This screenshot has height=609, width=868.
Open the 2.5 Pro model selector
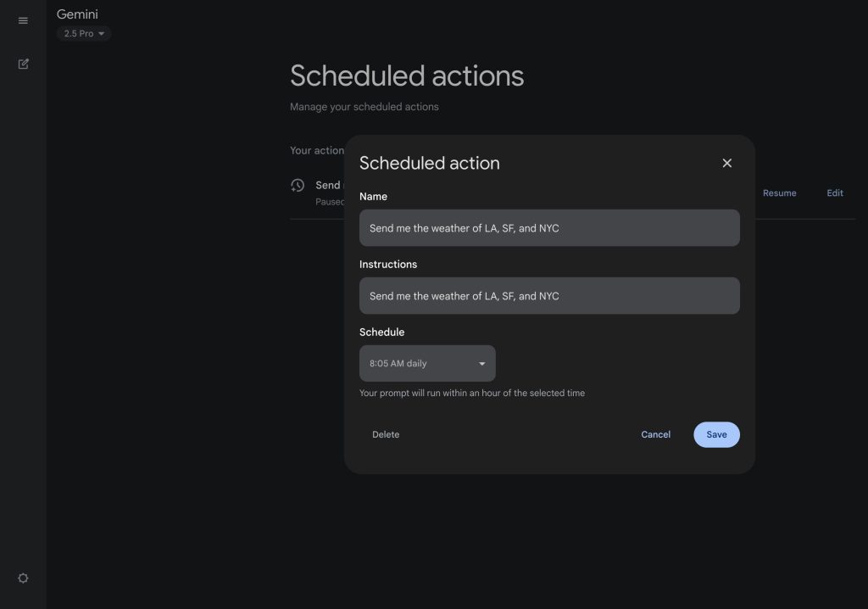pos(83,33)
